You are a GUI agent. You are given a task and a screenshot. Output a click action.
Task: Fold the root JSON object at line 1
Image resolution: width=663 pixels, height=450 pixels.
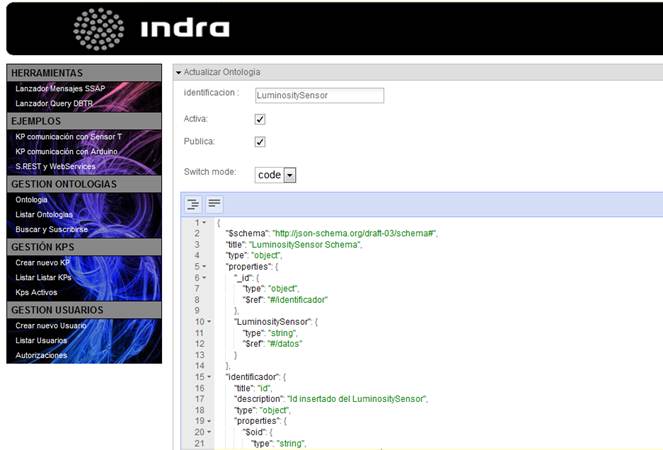tap(204, 222)
